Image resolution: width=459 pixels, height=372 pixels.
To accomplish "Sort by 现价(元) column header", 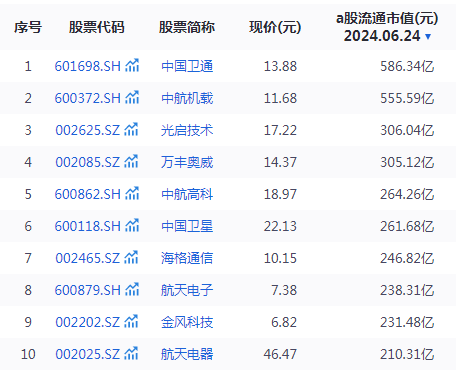I will click(x=275, y=27).
